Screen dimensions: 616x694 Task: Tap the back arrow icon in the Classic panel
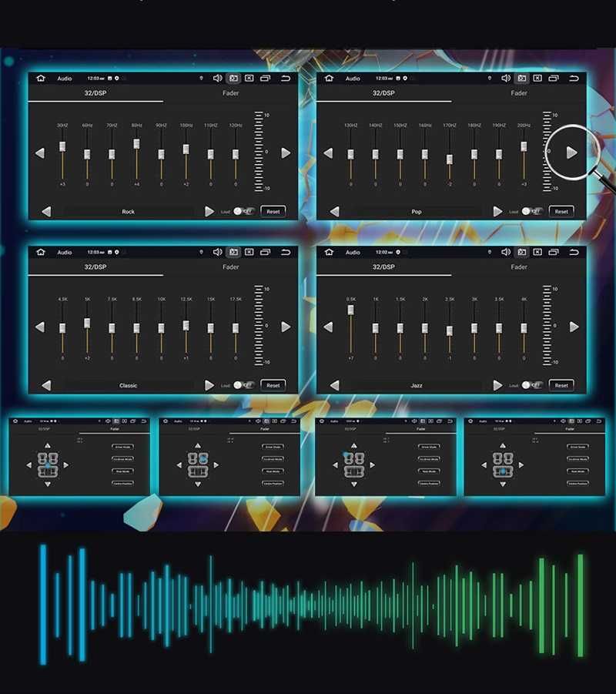coord(286,253)
